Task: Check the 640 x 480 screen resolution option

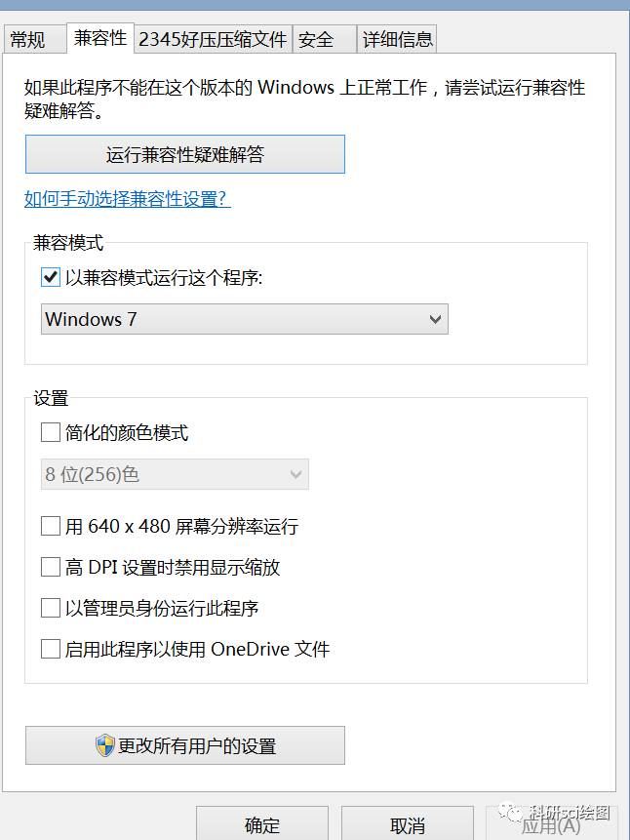Action: (51, 527)
